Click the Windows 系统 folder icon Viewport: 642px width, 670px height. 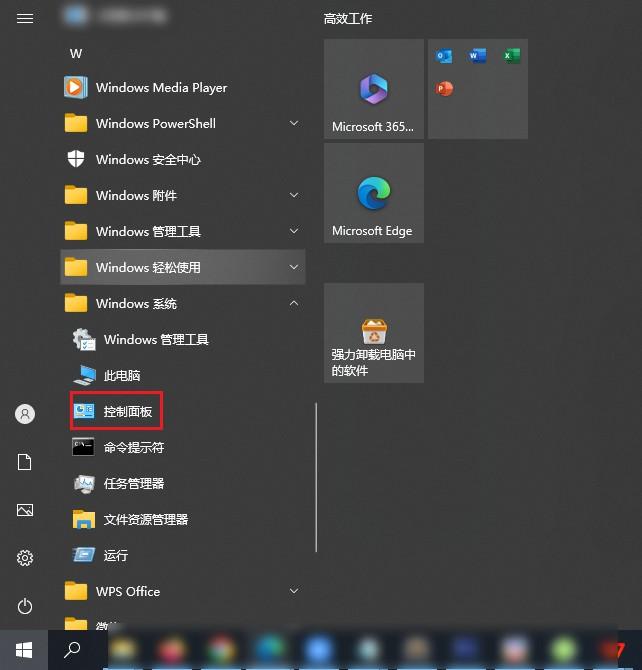(x=76, y=303)
